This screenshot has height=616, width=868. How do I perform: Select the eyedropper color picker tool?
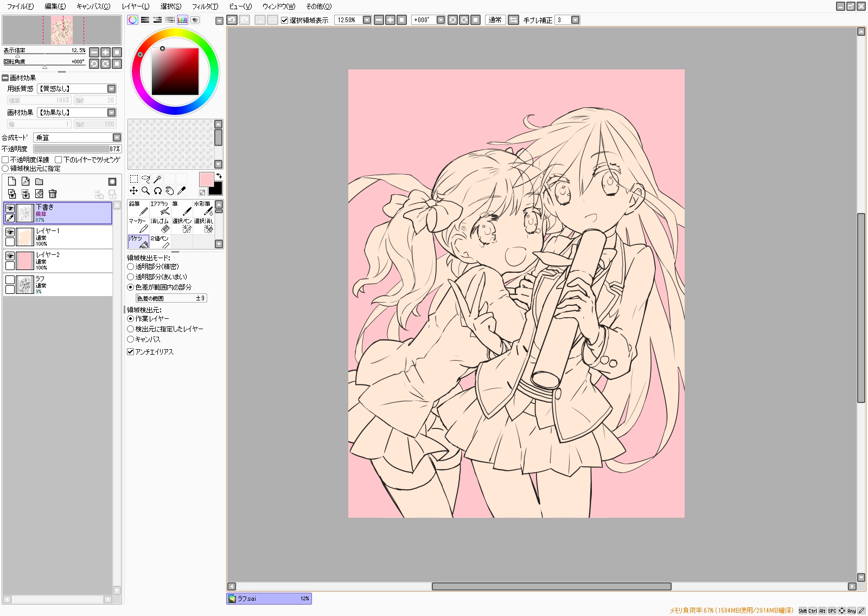pos(181,190)
